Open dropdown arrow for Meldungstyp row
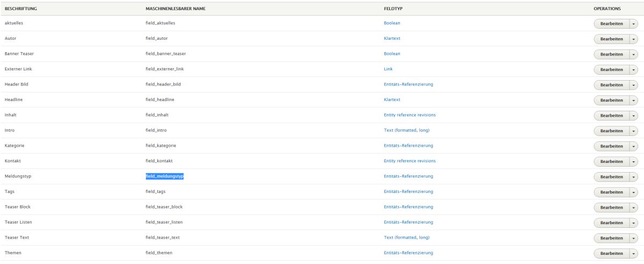Image resolution: width=644 pixels, height=264 pixels. coord(633,177)
